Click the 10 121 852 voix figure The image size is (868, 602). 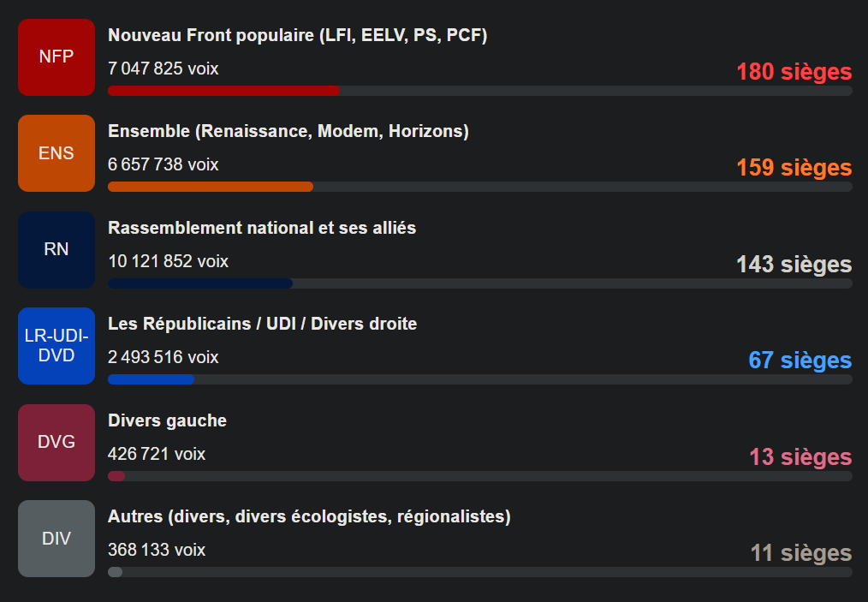pyautogui.click(x=168, y=261)
